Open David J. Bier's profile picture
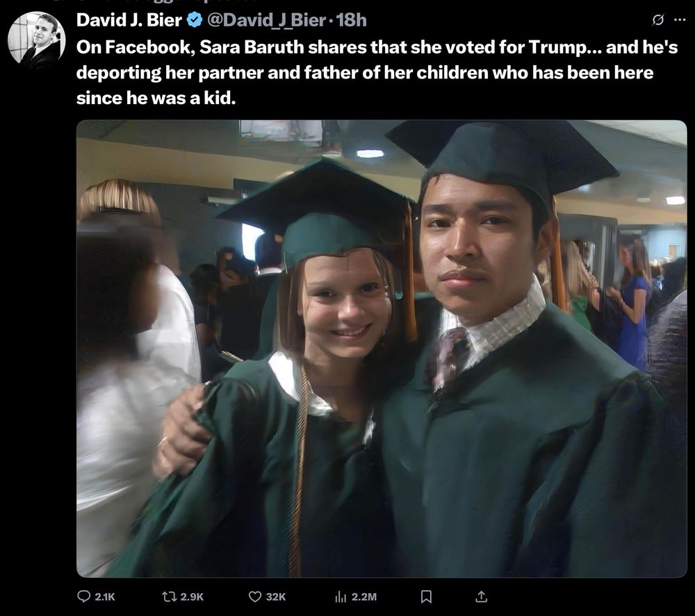This screenshot has width=695, height=616. pyautogui.click(x=36, y=40)
